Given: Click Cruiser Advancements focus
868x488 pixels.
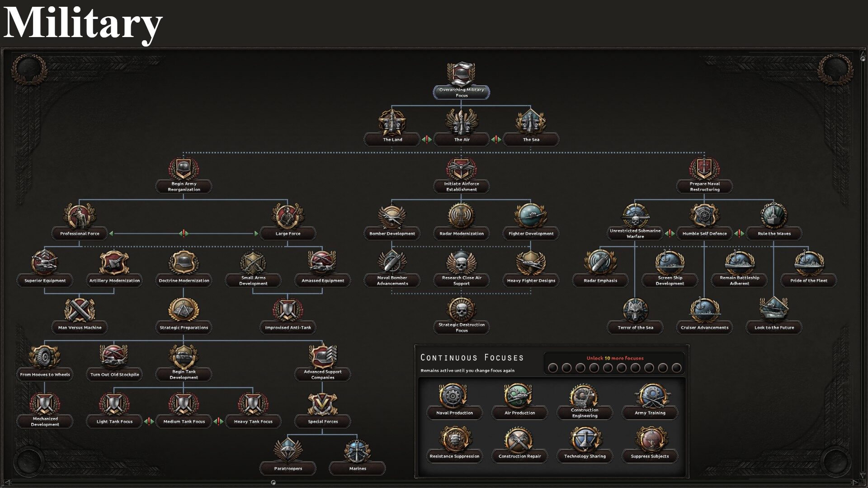Looking at the screenshot, I should pyautogui.click(x=704, y=316).
